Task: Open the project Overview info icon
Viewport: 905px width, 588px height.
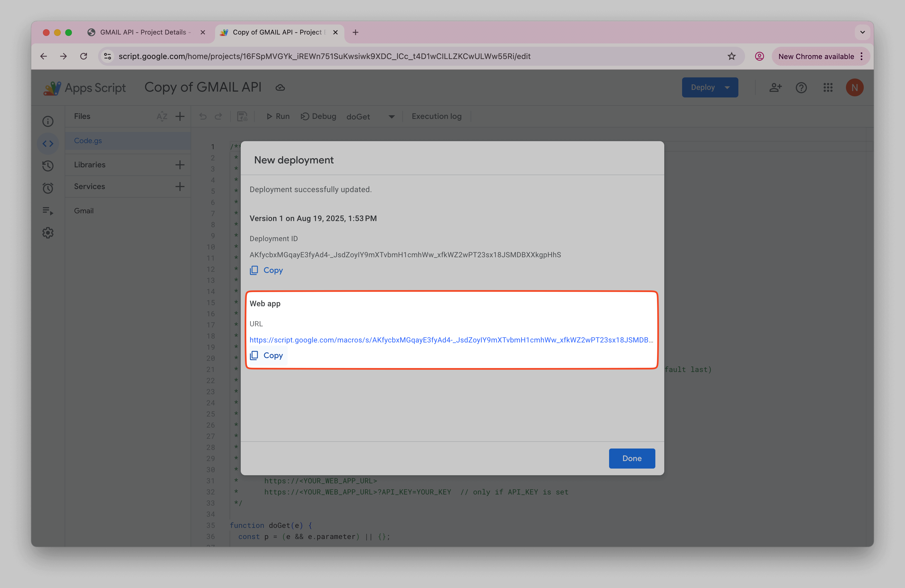Action: pos(48,122)
